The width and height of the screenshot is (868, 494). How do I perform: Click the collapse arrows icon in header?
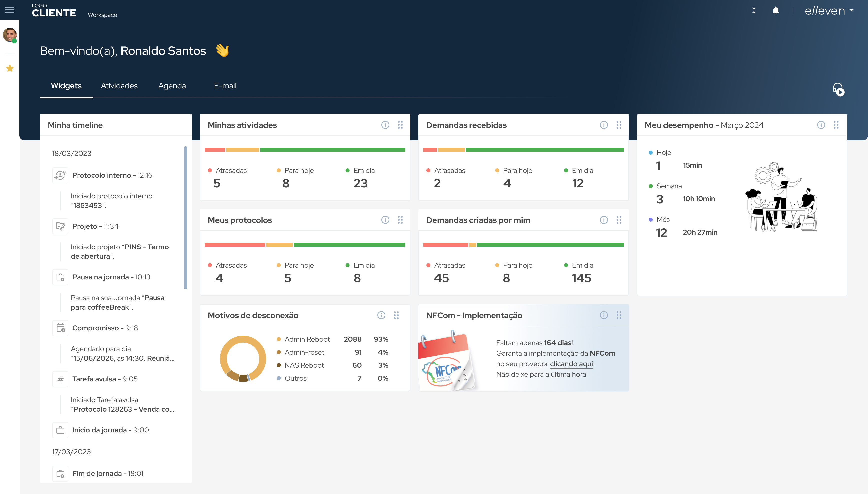(753, 10)
